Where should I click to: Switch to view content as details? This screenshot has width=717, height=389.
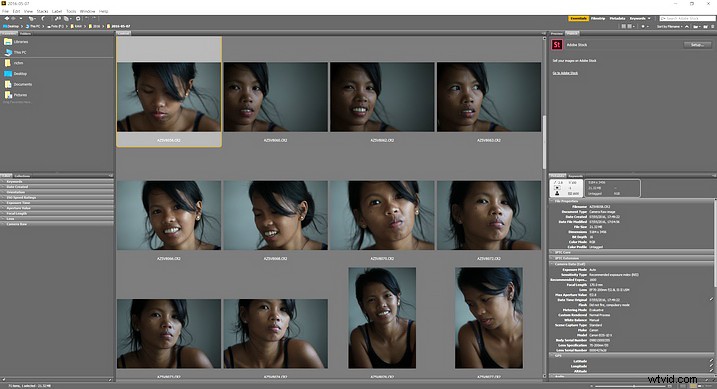click(x=700, y=386)
